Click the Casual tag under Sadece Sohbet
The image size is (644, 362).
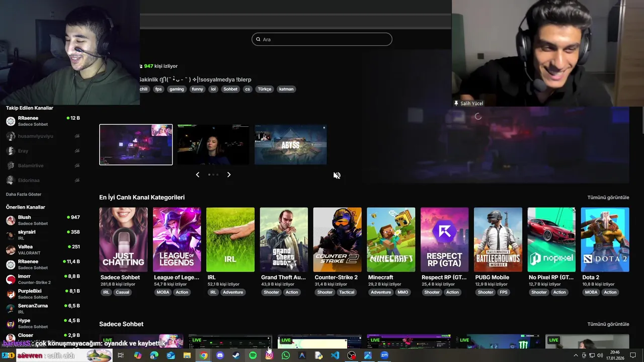pyautogui.click(x=123, y=292)
